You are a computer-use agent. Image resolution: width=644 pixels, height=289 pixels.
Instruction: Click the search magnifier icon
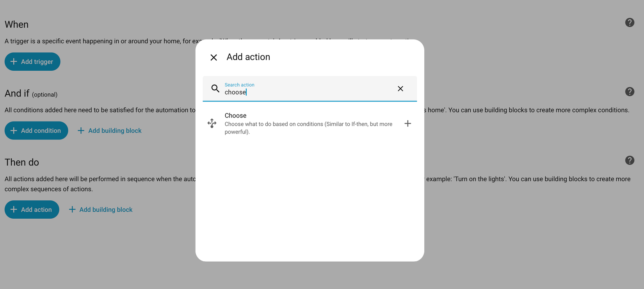pyautogui.click(x=215, y=88)
